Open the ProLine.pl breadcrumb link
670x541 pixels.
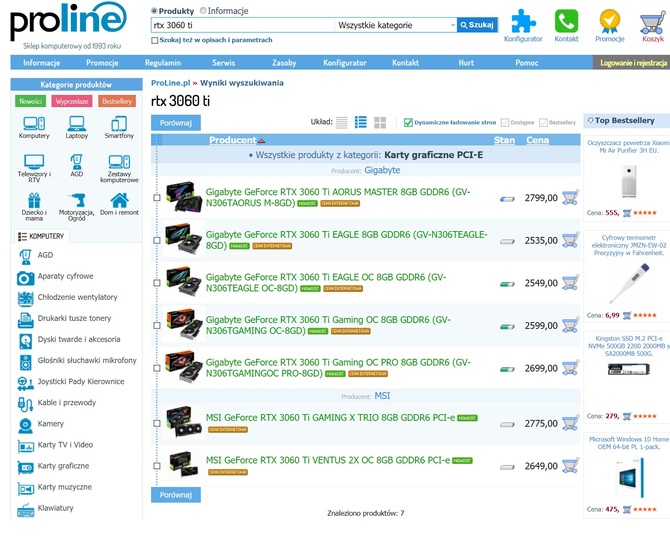(170, 83)
